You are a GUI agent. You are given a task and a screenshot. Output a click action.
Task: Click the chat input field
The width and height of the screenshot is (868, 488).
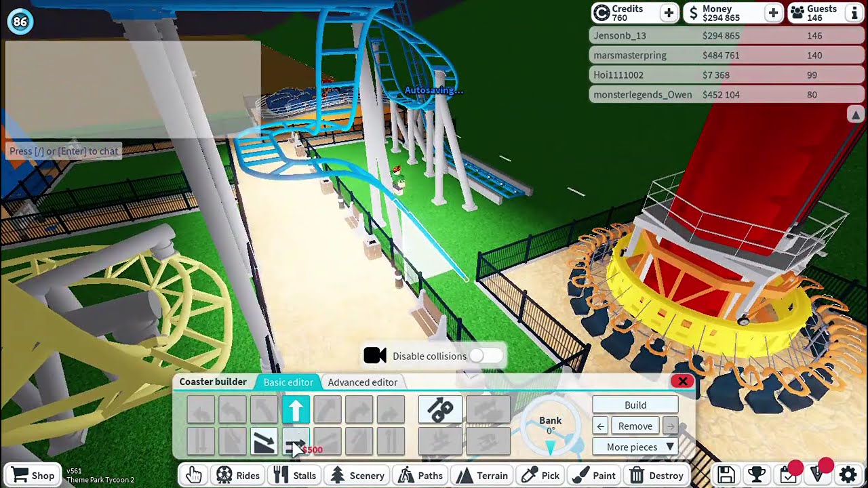64,151
